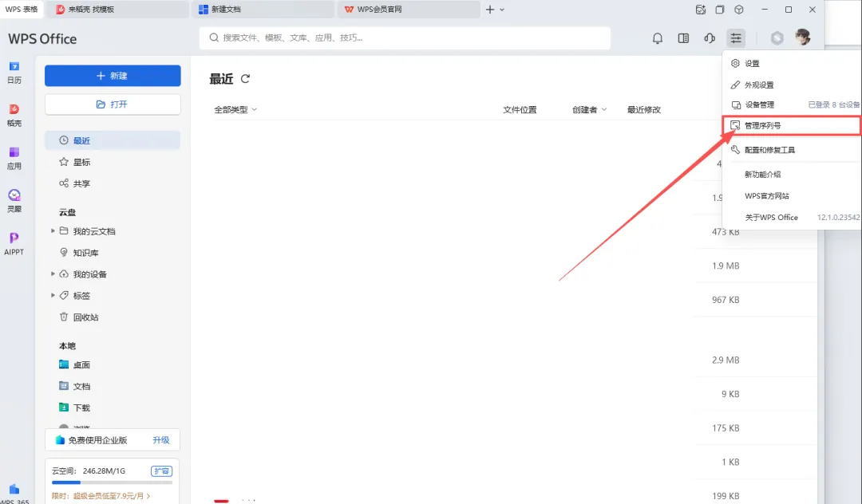Click the headset customer service icon

[x=710, y=38]
